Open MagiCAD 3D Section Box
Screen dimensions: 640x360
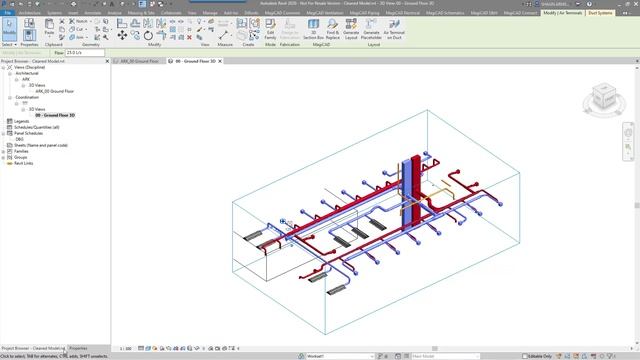click(x=313, y=29)
